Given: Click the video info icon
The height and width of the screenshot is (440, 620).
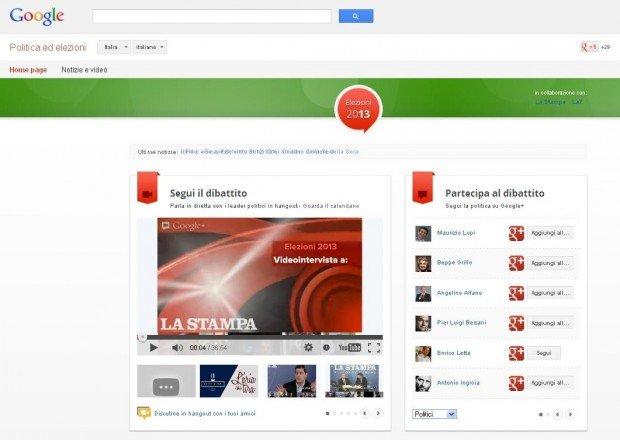Looking at the screenshot, I should 326,347.
